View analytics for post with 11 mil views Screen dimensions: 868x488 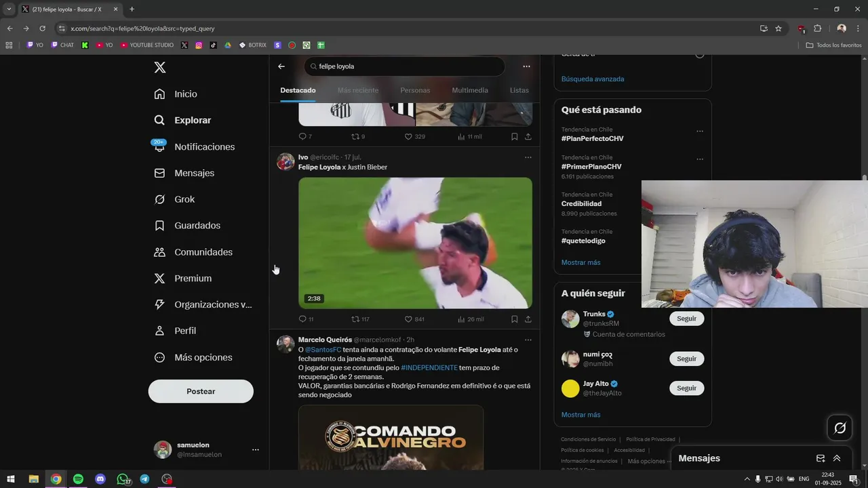(x=469, y=136)
